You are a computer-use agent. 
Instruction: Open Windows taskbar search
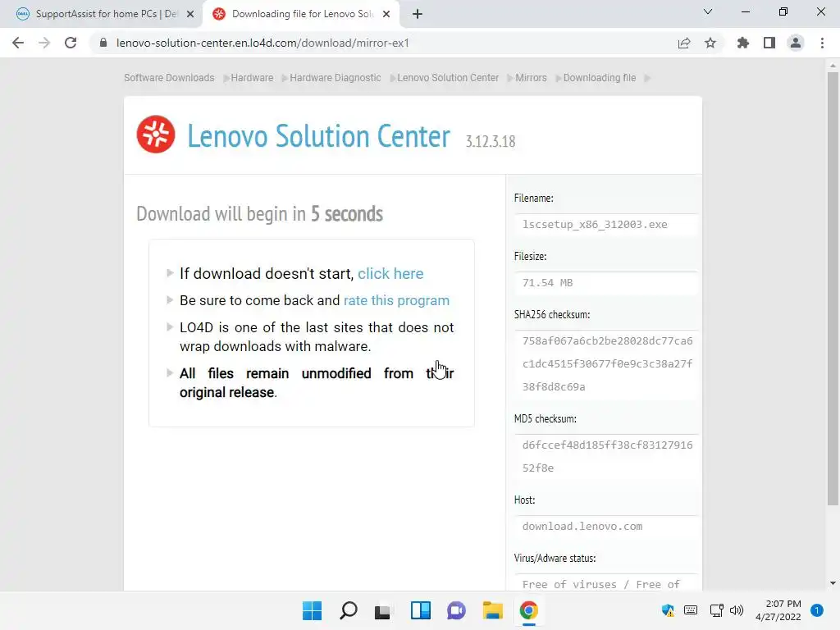[348, 610]
